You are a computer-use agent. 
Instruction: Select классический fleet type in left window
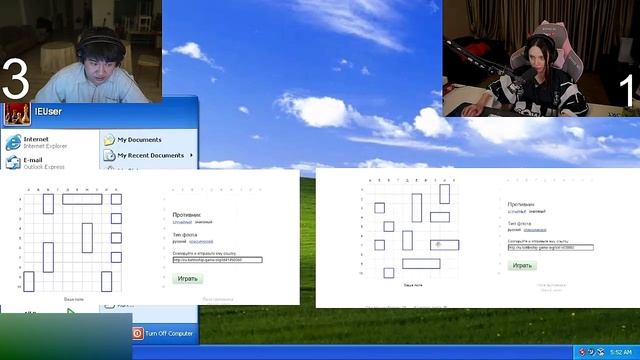pos(201,242)
